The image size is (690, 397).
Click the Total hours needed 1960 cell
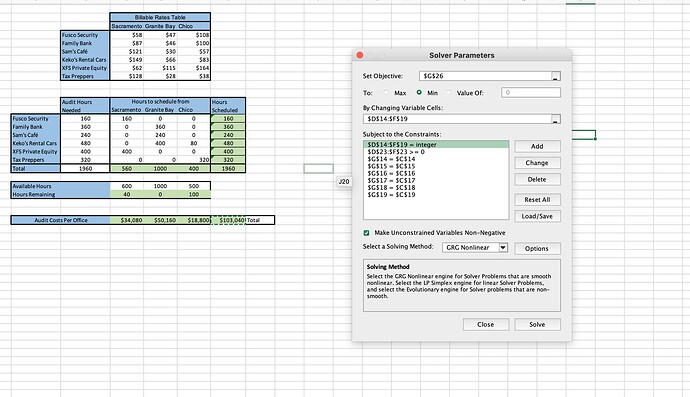click(85, 169)
